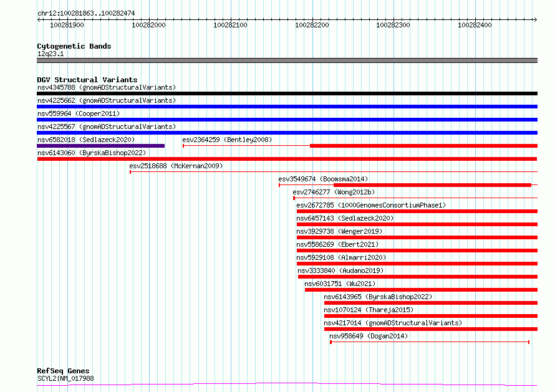The height and width of the screenshot is (392, 555).
Task: Click the nsv4225567 gnomADStructuralVariants label
Action: pyautogui.click(x=107, y=127)
